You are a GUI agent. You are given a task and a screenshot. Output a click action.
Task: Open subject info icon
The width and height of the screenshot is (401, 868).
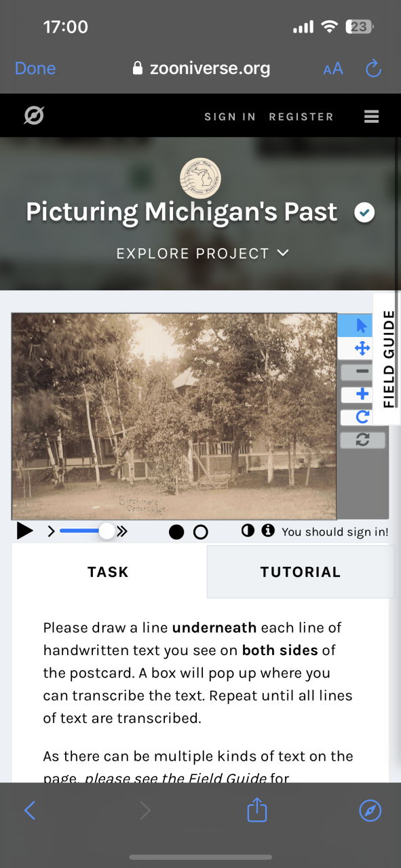tap(268, 530)
